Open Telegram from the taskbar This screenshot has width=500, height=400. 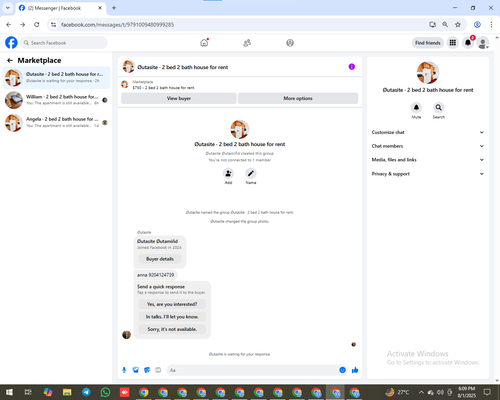[x=86, y=392]
